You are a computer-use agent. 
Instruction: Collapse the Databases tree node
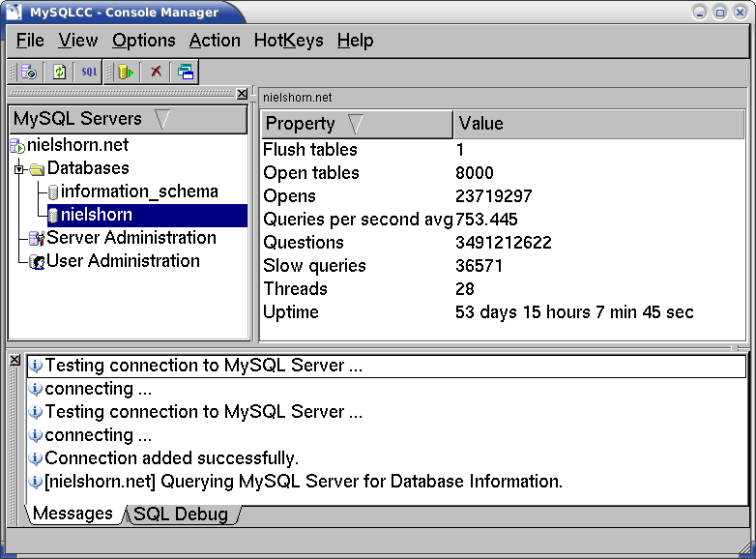coord(18,169)
